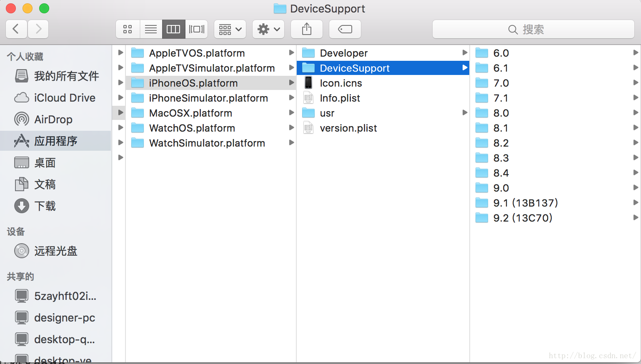Expand arrow beside AppleTVOS.platform
Viewport: 641px width, 364px height.
point(291,52)
